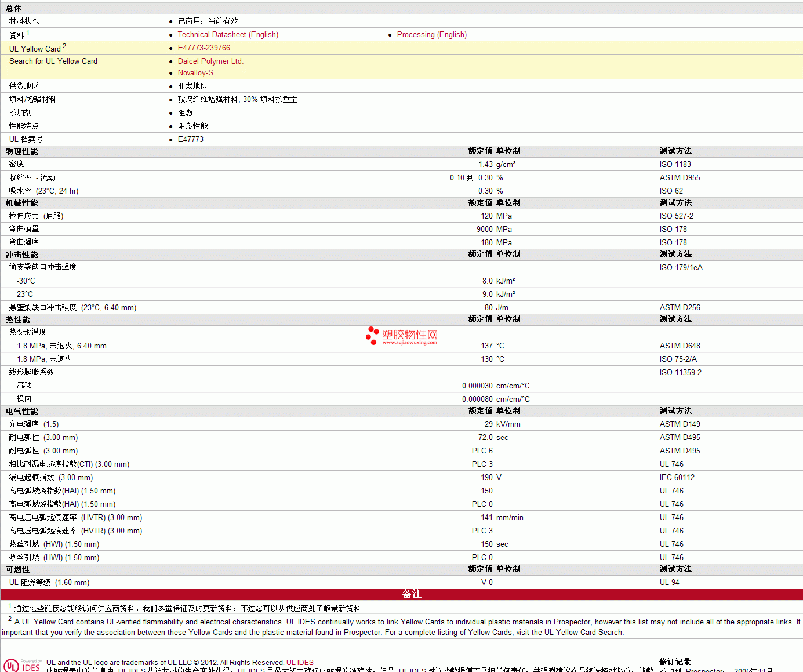Click footnote marker 1 beside 资料
Viewport: 803px width, 672px height.
click(28, 33)
